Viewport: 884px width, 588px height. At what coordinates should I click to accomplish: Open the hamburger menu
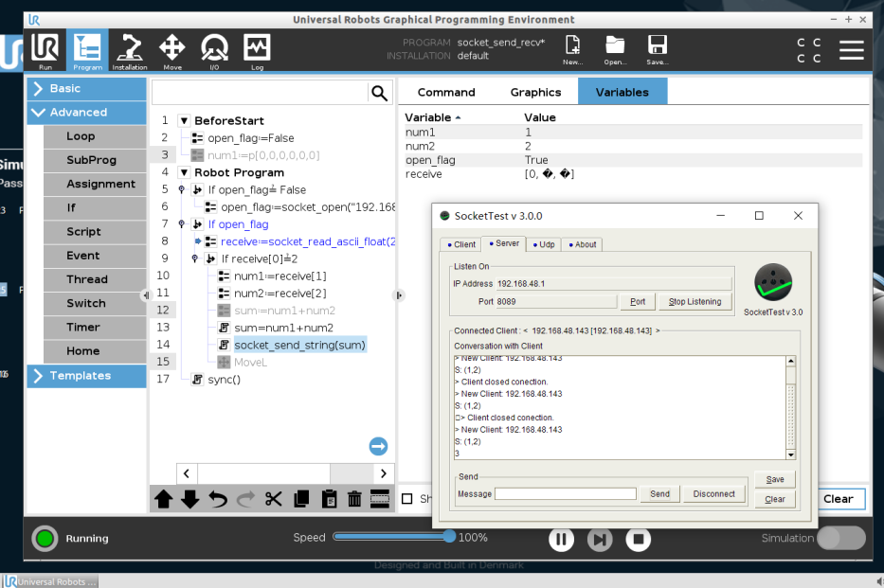(x=851, y=49)
